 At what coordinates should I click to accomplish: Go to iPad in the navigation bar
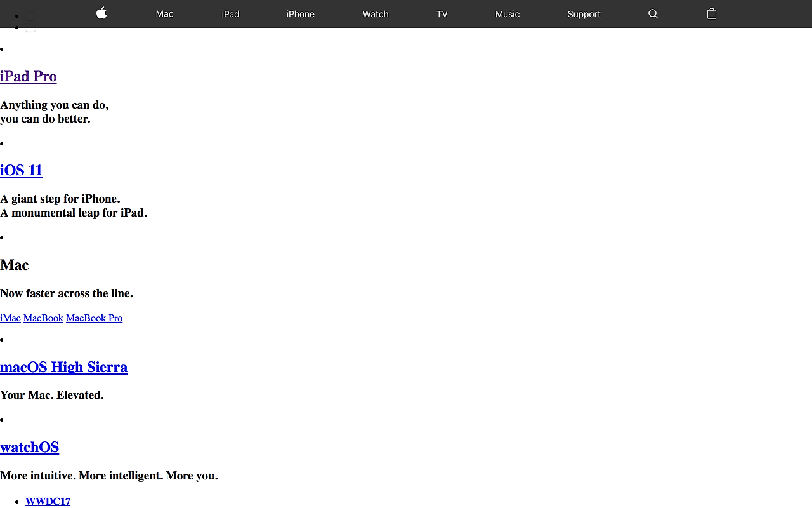pos(230,14)
